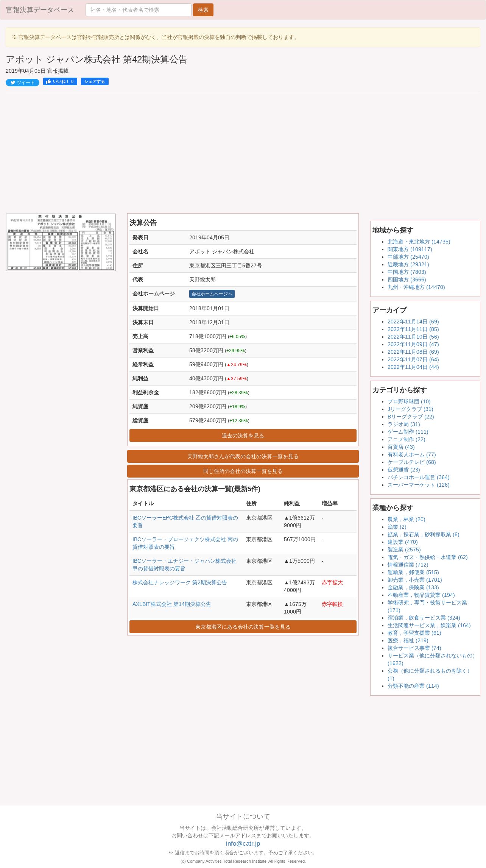View 天野総太郎さんが代表の会社の決算一覧 button
The height and width of the screenshot is (868, 486).
click(x=243, y=456)
